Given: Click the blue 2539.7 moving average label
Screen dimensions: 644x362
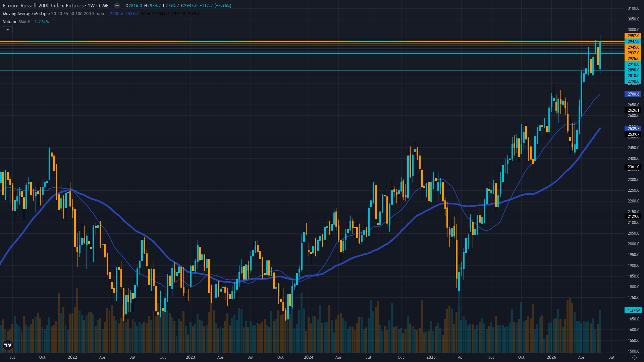Looking at the screenshot, I should tap(633, 129).
